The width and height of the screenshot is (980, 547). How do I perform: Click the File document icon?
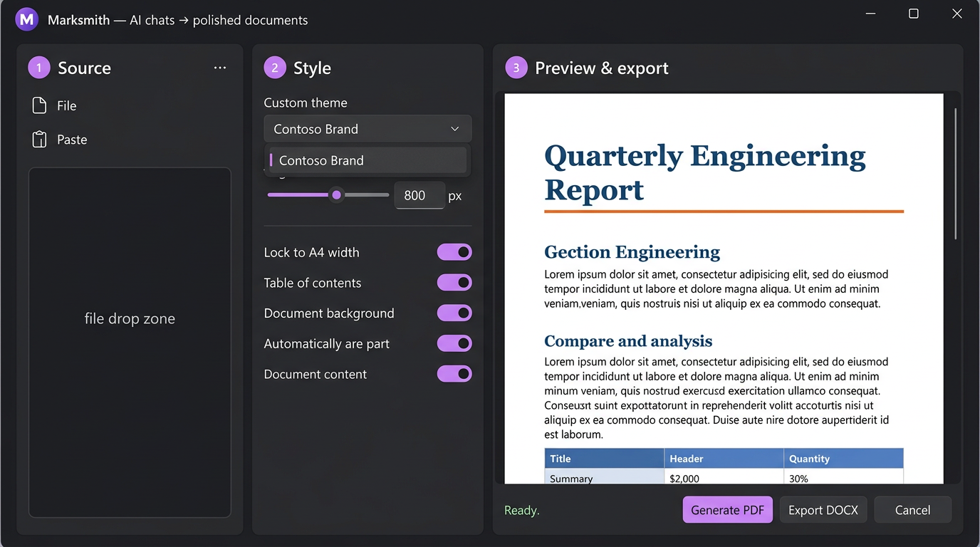[40, 105]
